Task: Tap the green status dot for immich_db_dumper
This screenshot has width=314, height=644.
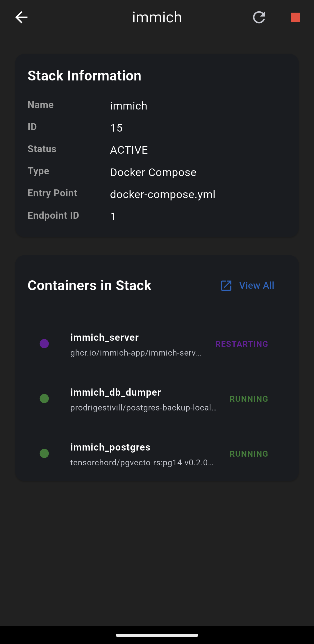Action: click(44, 399)
